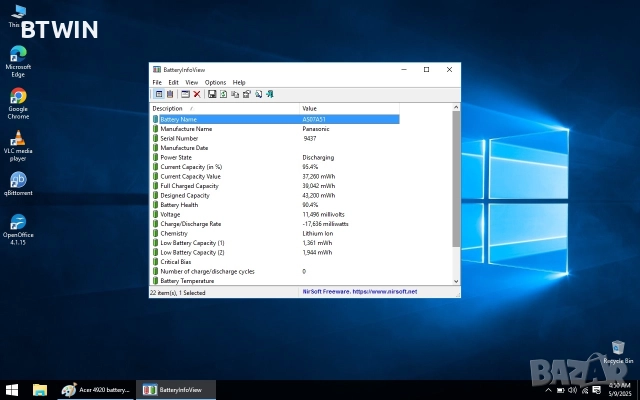The width and height of the screenshot is (640, 400).
Task: Switch to Acer 4920 battery taskbar window
Action: click(96, 389)
